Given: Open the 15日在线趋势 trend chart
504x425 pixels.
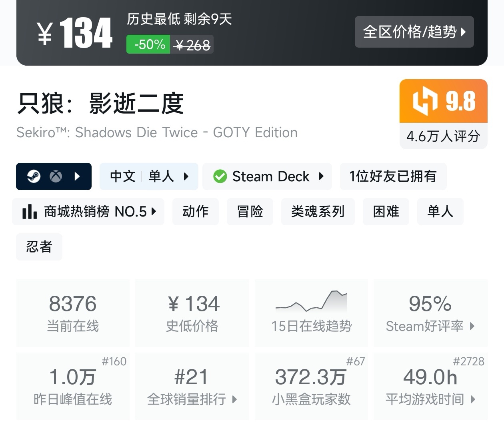Looking at the screenshot, I should (x=311, y=313).
